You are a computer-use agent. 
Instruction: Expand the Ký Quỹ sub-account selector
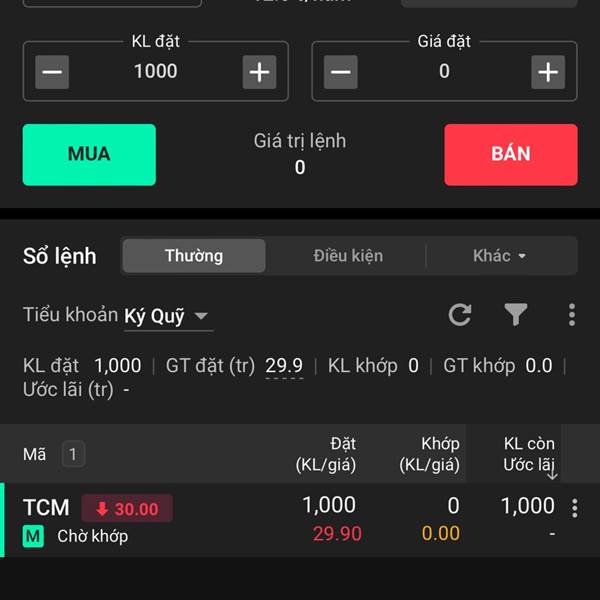pos(166,316)
